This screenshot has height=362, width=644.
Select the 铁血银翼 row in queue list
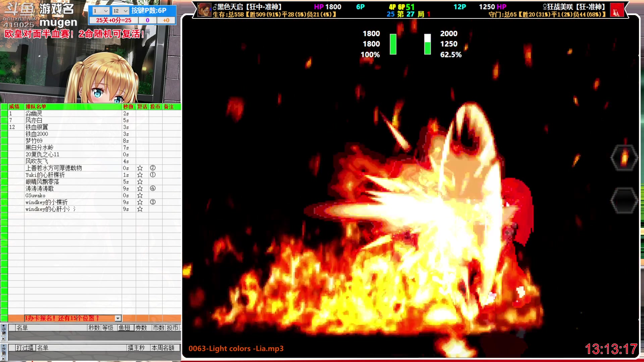(x=37, y=127)
